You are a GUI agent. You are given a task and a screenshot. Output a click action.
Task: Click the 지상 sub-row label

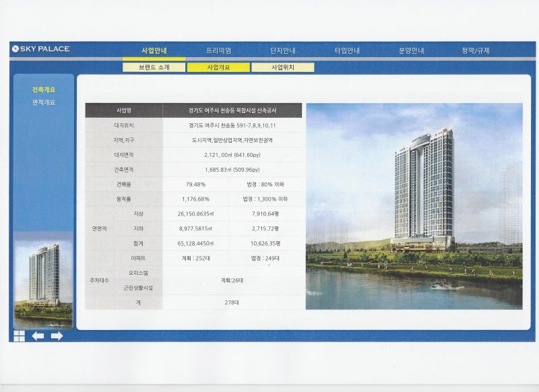(x=138, y=214)
